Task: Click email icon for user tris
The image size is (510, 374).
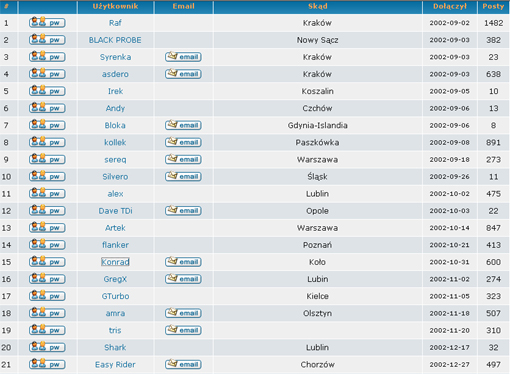Action: tap(183, 330)
